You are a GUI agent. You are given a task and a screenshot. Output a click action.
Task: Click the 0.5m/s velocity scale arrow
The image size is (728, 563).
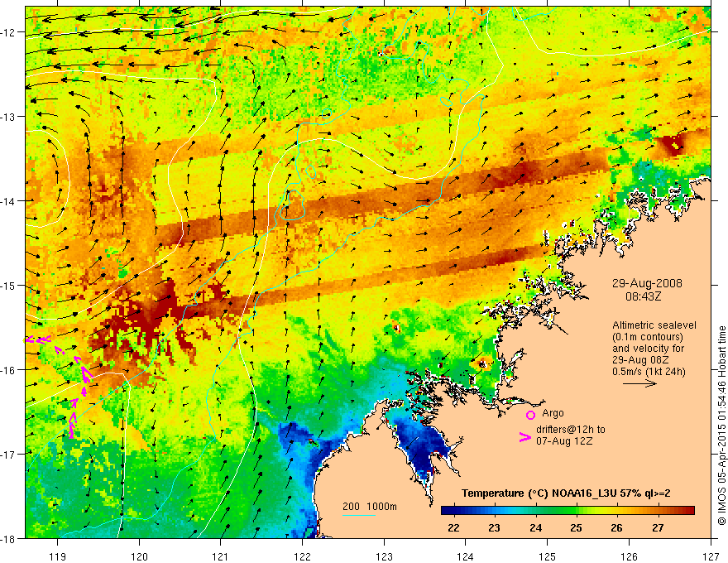click(x=639, y=383)
